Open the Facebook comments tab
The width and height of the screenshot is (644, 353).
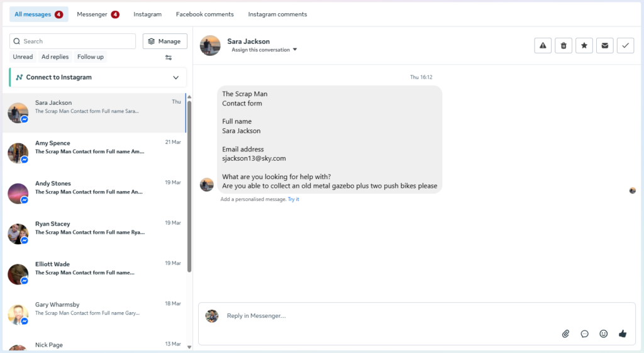pos(204,14)
